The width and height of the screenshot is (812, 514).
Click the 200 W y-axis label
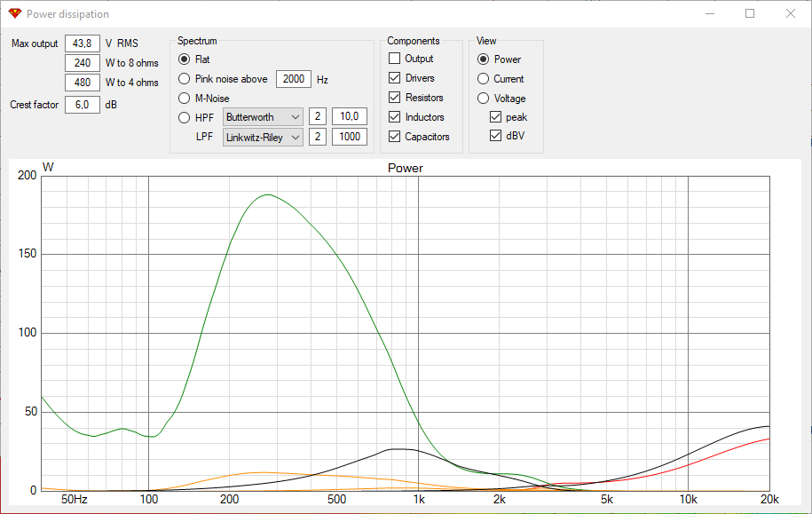click(27, 175)
